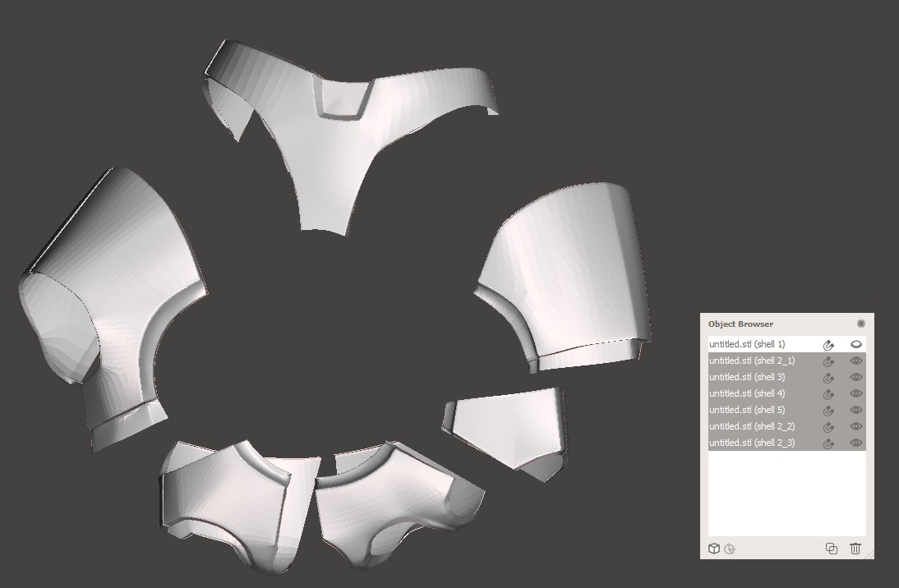Close the Object Browser panel
The width and height of the screenshot is (899, 588).
pyautogui.click(x=860, y=324)
